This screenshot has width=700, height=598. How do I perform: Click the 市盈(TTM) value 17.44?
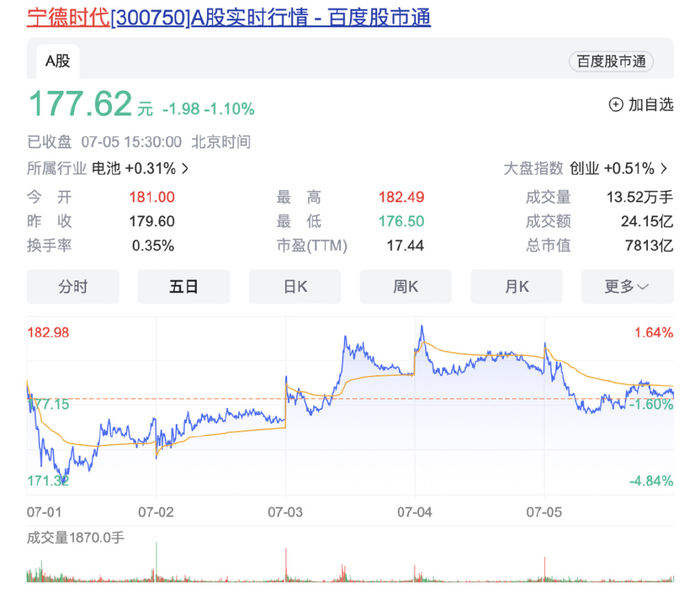405,245
